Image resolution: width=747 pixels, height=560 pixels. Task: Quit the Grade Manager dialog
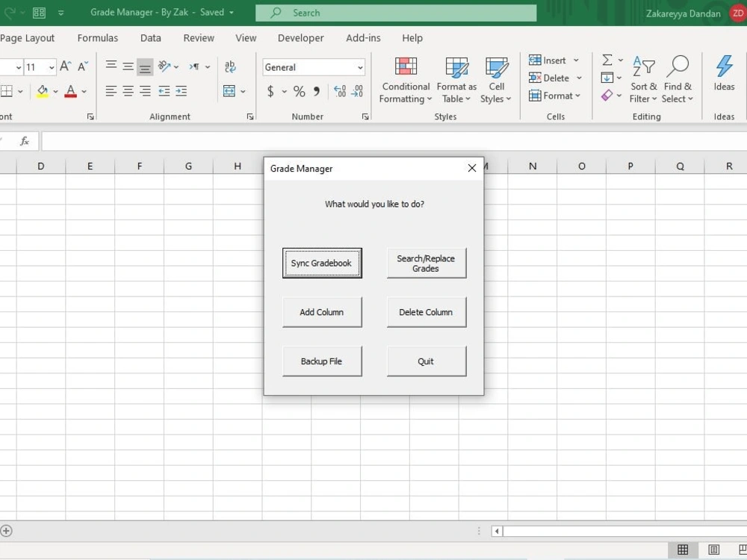coord(426,361)
